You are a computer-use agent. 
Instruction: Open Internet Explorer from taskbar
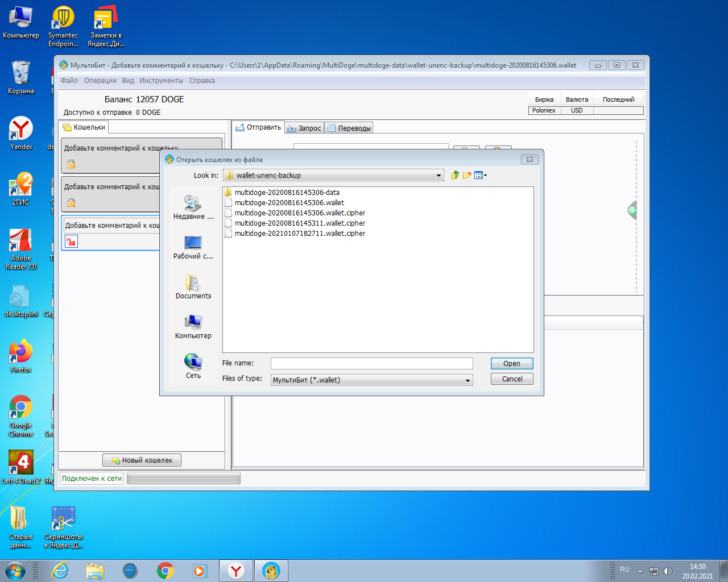pos(60,571)
